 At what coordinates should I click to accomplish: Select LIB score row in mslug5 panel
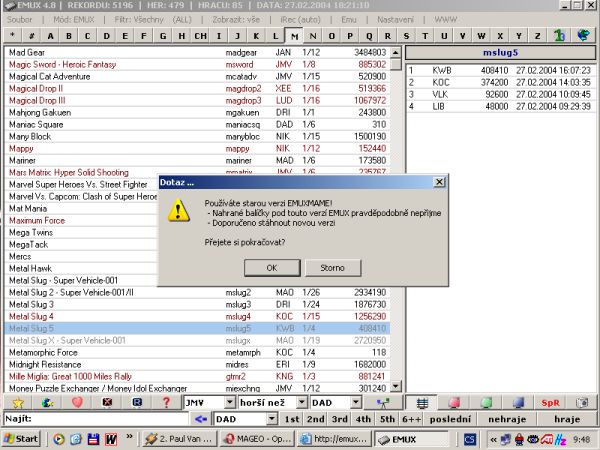click(x=501, y=106)
